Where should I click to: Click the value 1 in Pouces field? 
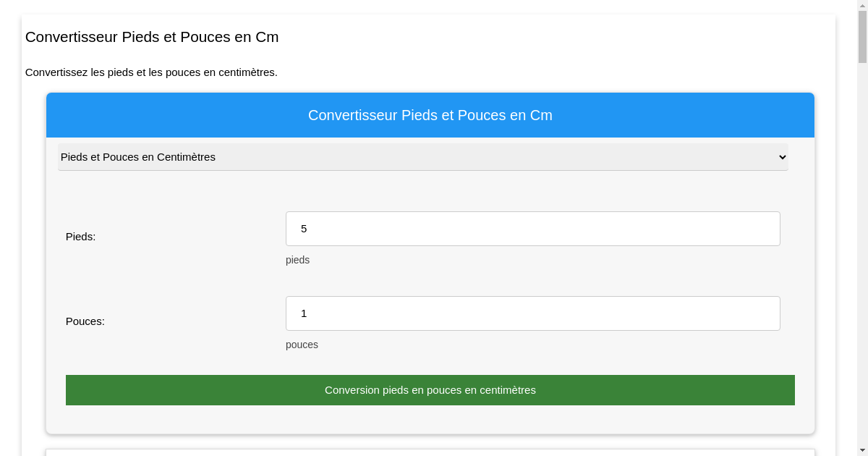tap(304, 313)
